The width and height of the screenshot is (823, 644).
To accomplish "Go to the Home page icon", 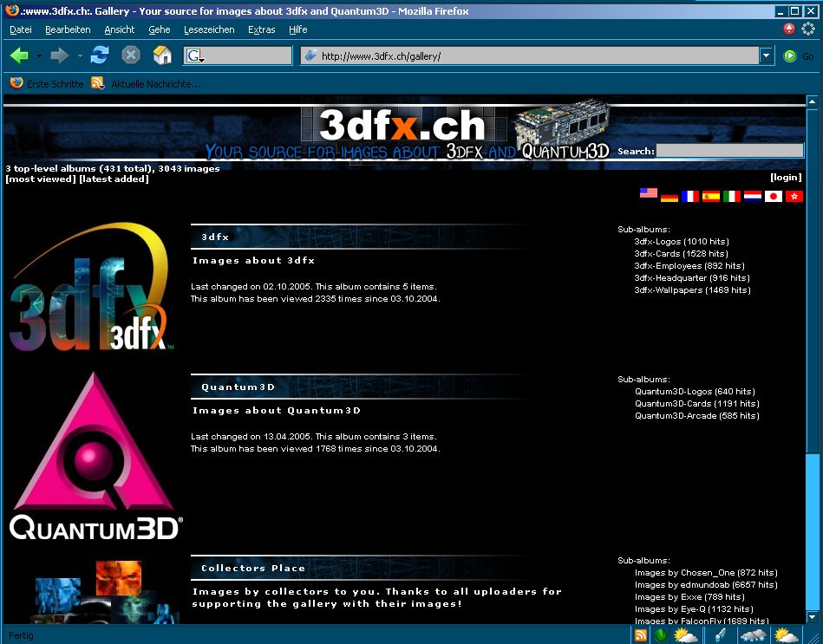I will [162, 55].
